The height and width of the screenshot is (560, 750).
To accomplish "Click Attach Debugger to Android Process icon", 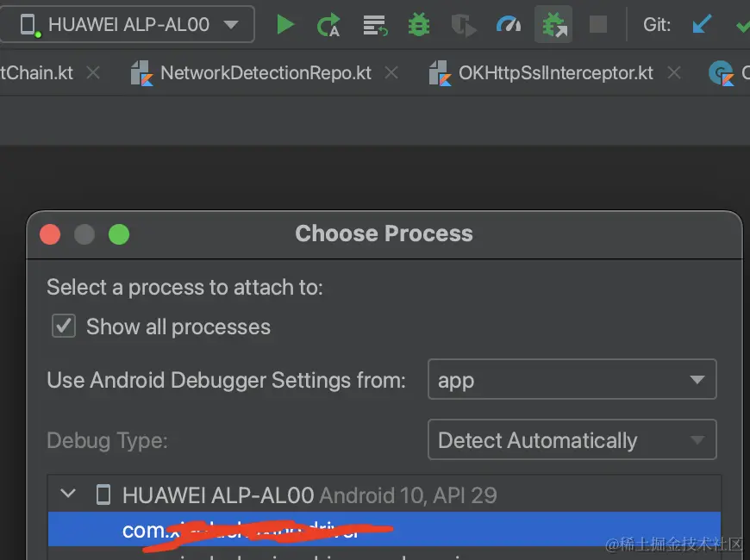I will tap(553, 25).
